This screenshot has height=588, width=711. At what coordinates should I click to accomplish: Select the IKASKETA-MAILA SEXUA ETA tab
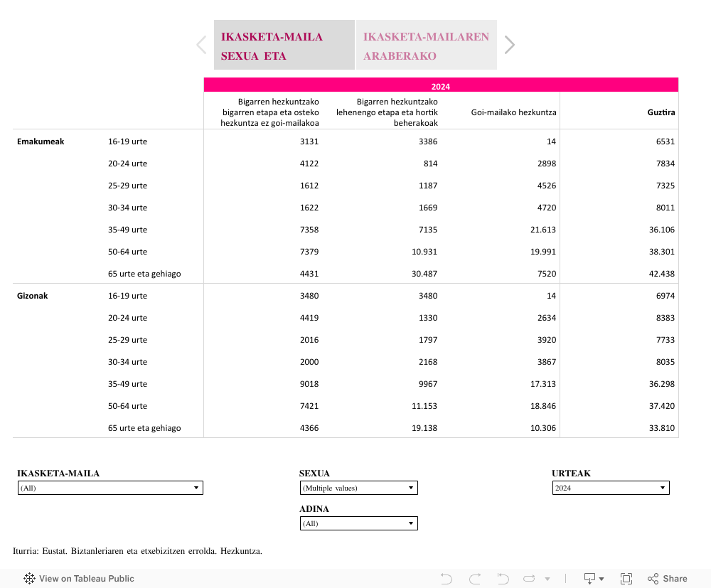[284, 45]
